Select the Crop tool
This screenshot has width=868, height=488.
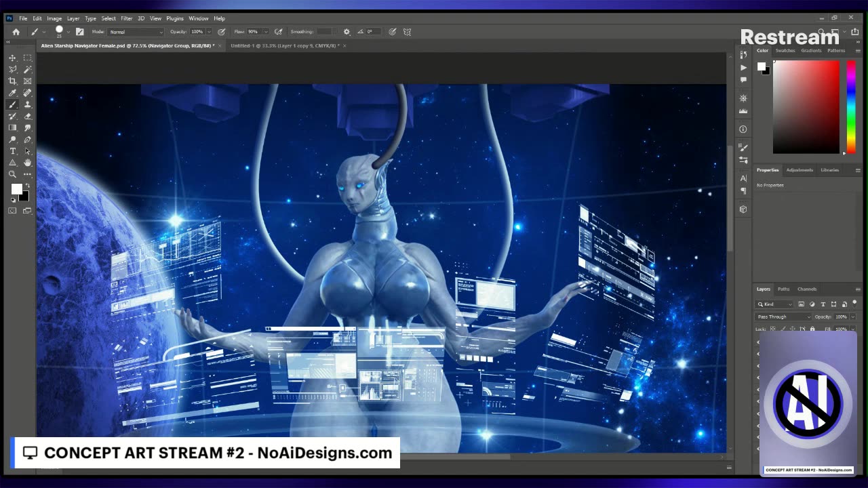(12, 81)
